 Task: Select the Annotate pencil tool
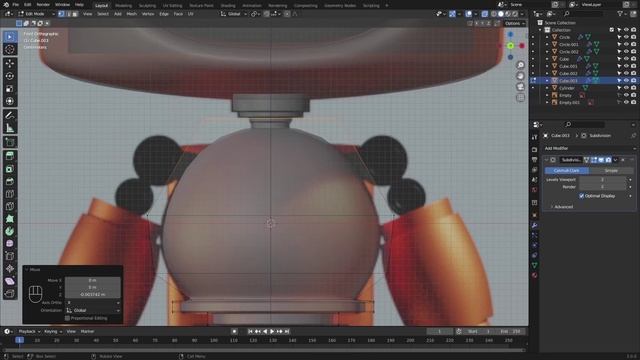[x=10, y=116]
